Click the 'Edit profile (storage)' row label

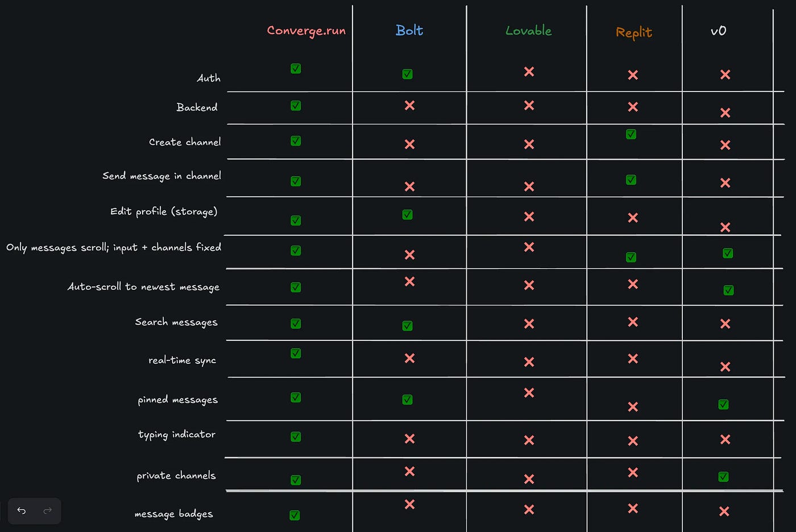click(x=164, y=211)
